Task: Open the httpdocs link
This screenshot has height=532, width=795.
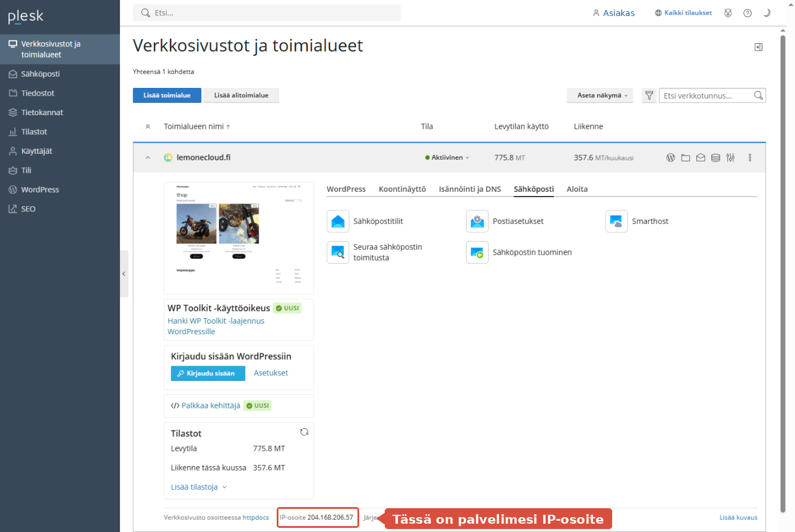Action: click(x=256, y=517)
